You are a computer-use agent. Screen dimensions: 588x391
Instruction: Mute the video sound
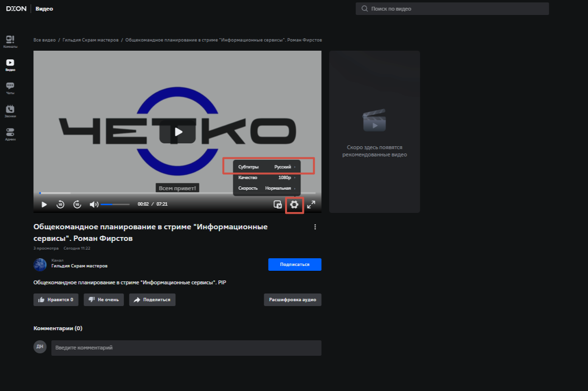coord(94,205)
